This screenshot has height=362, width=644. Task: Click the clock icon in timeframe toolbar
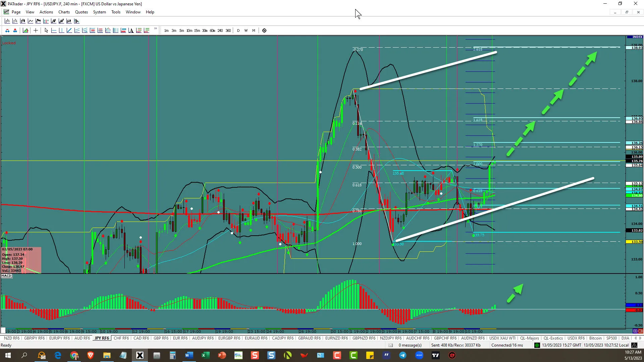[264, 31]
